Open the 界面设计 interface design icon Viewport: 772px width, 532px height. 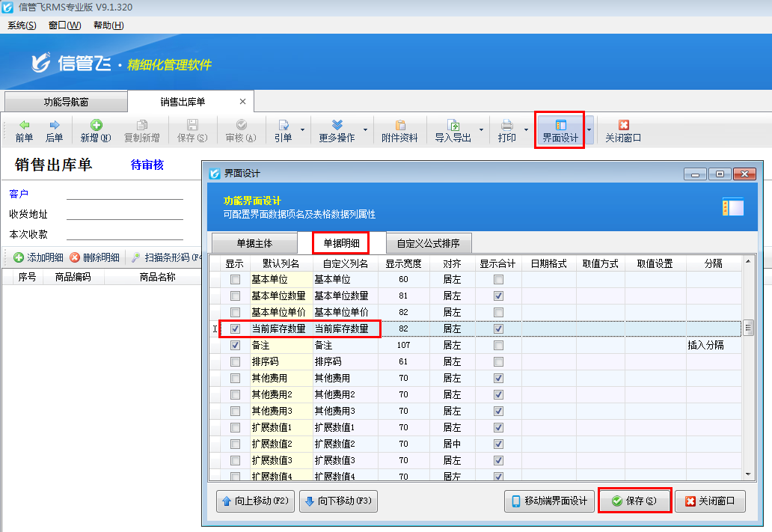[562, 129]
